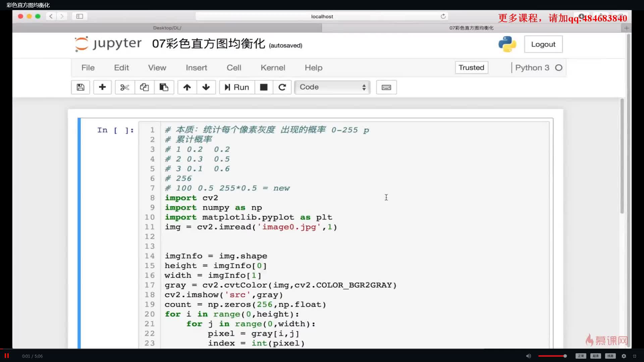Click the notebook title 07彩色直方图均衡化
The height and width of the screenshot is (362, 644).
click(208, 44)
